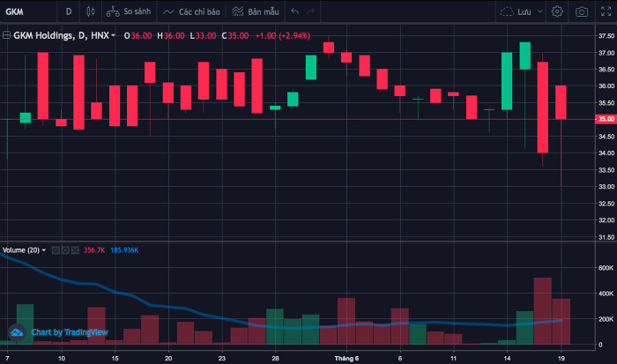Expand the Volume (20) indicator dropdown
The image size is (617, 364).
tap(44, 250)
